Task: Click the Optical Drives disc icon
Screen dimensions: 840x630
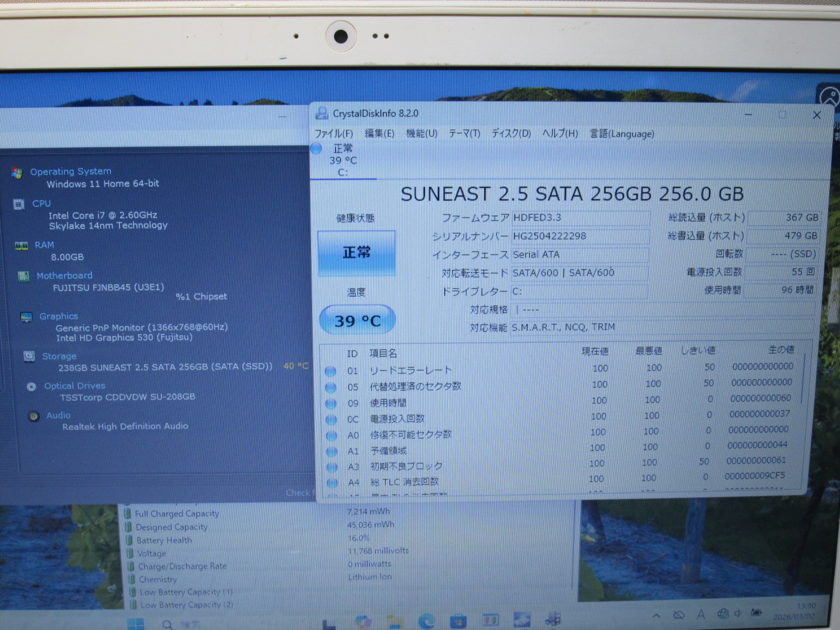Action: (31, 386)
